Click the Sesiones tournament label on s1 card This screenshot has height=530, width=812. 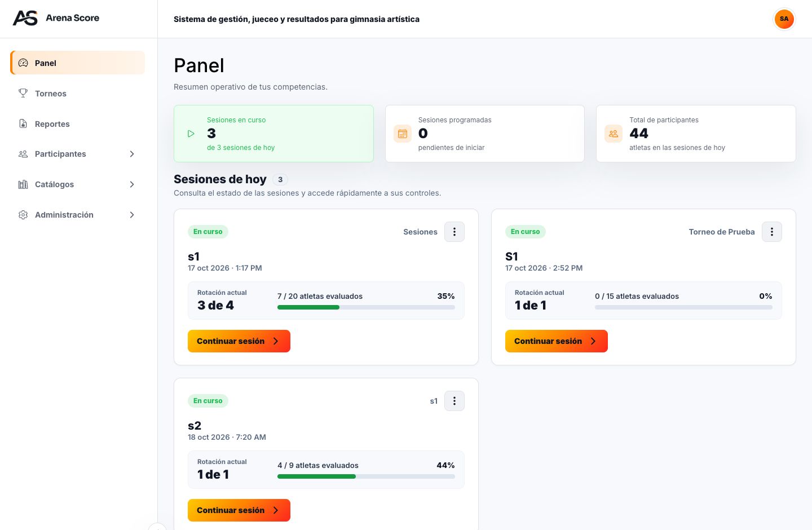[x=420, y=232]
